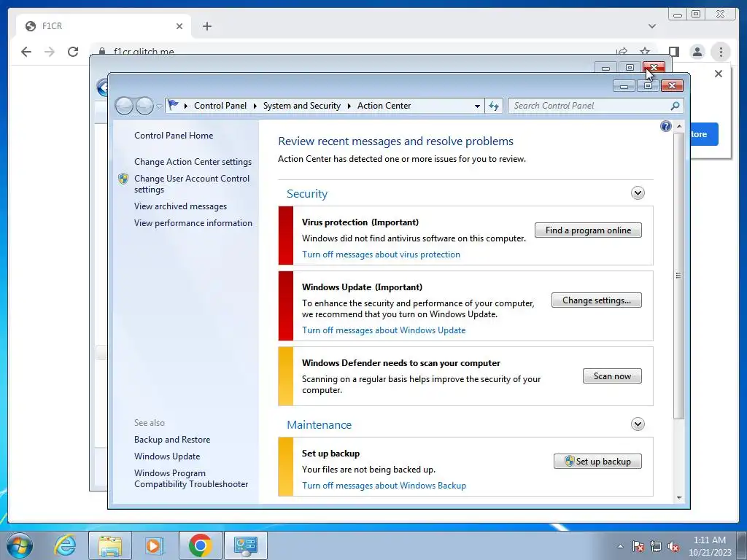Open View archived messages
This screenshot has height=560, width=747.
[x=181, y=206]
